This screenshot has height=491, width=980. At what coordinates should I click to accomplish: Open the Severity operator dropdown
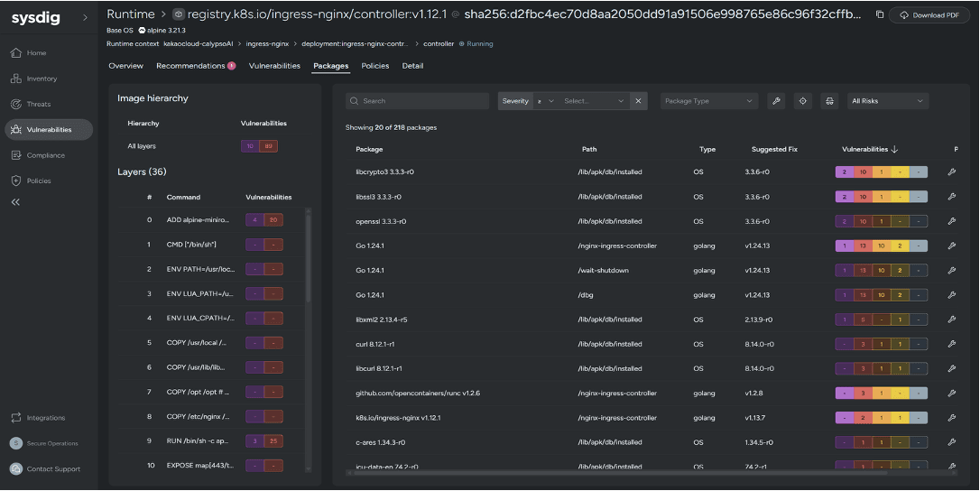click(546, 101)
